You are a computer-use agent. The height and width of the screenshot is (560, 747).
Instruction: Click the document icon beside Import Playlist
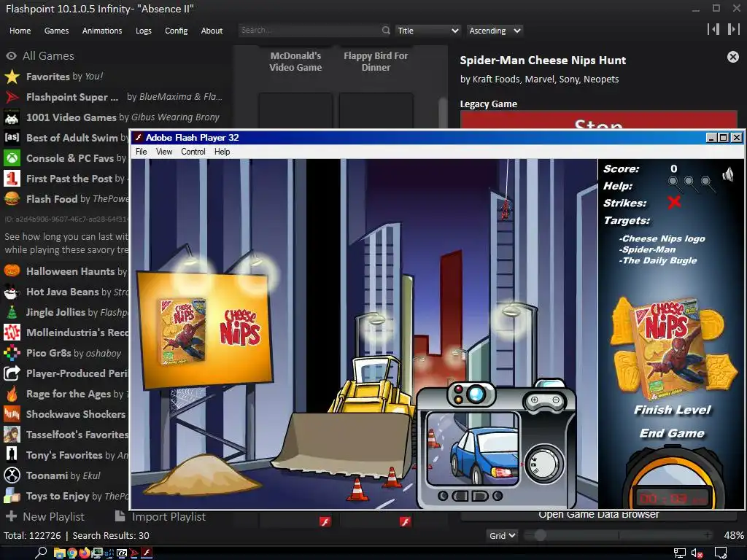point(120,516)
